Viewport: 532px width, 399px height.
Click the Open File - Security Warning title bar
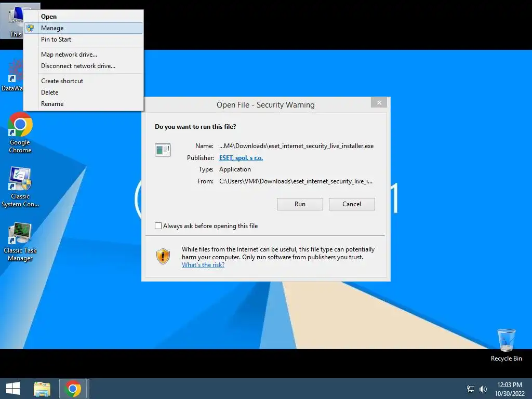pos(265,105)
